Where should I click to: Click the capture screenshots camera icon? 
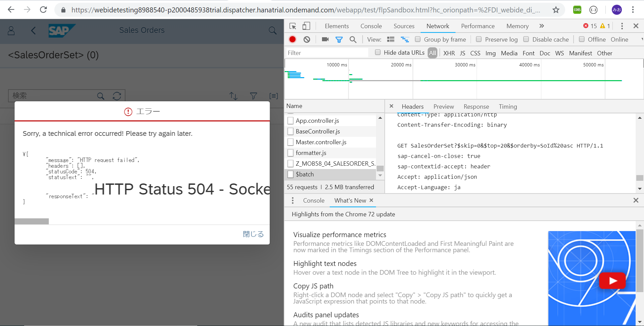click(325, 40)
